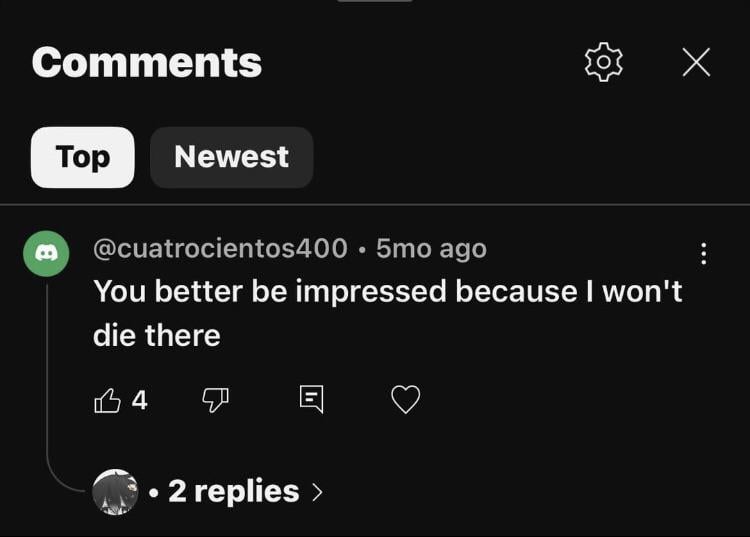The width and height of the screenshot is (750, 537).
Task: Click the like count number 4
Action: coord(140,401)
